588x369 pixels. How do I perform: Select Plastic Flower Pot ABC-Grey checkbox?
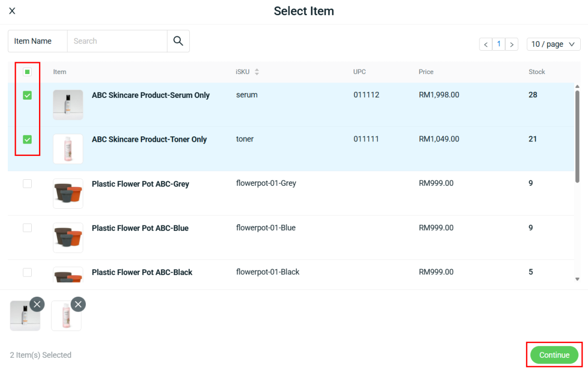[x=27, y=184]
